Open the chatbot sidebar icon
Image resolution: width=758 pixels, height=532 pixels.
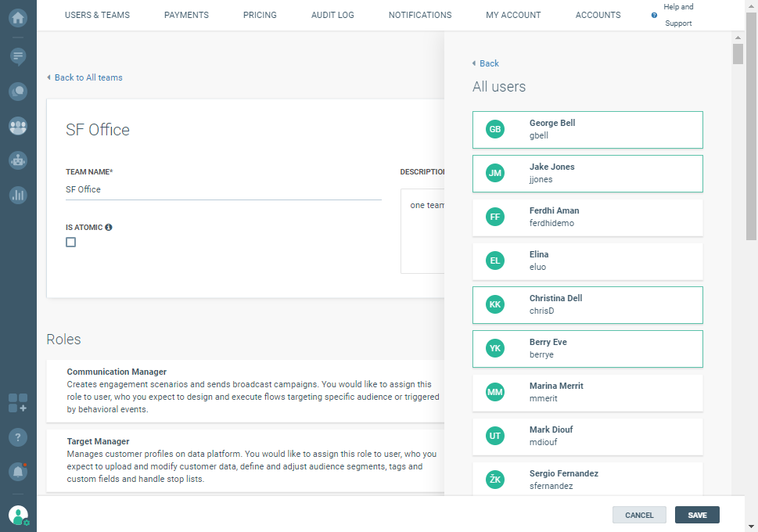pos(18,160)
